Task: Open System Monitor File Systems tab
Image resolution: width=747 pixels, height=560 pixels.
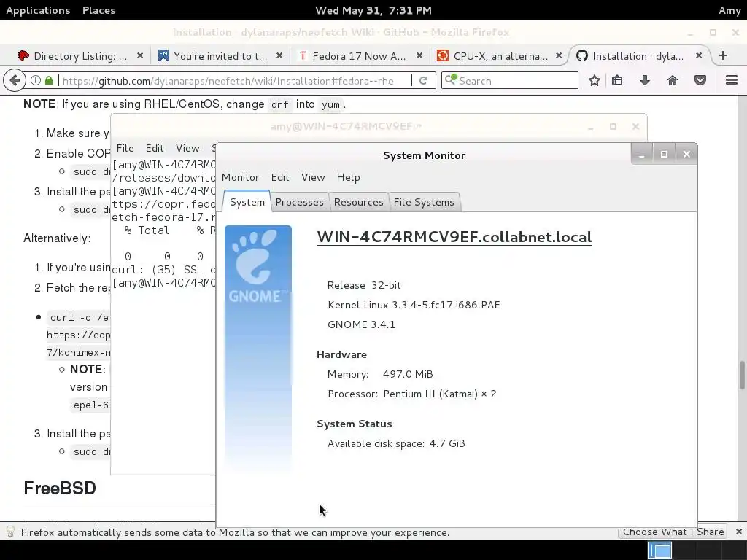Action: pos(424,202)
